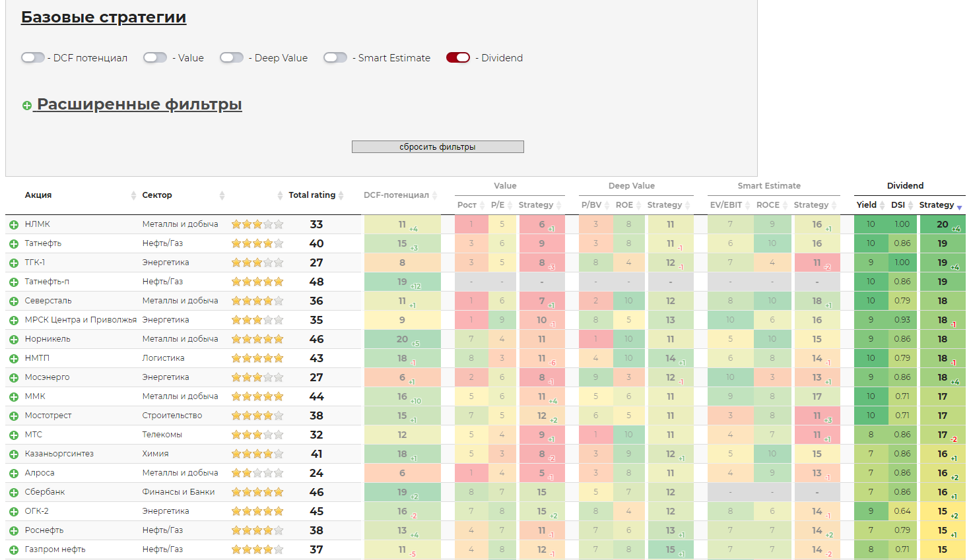The width and height of the screenshot is (971, 560).
Task: Expand the ОГК-2 row plus icon
Action: coord(14,512)
